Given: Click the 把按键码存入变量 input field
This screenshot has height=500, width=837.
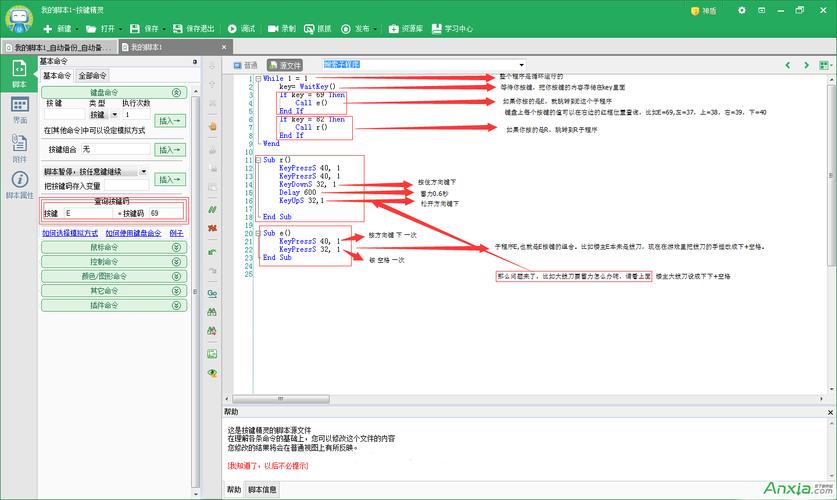Looking at the screenshot, I should click(x=127, y=186).
